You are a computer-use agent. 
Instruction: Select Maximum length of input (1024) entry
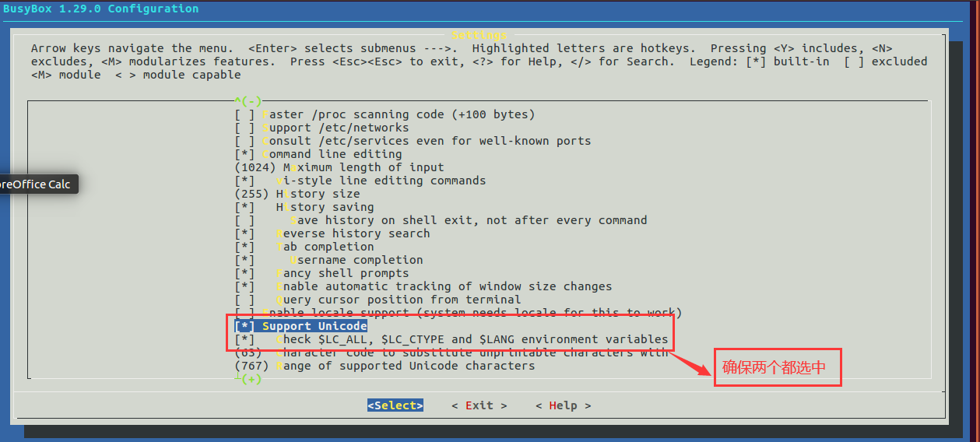[339, 167]
